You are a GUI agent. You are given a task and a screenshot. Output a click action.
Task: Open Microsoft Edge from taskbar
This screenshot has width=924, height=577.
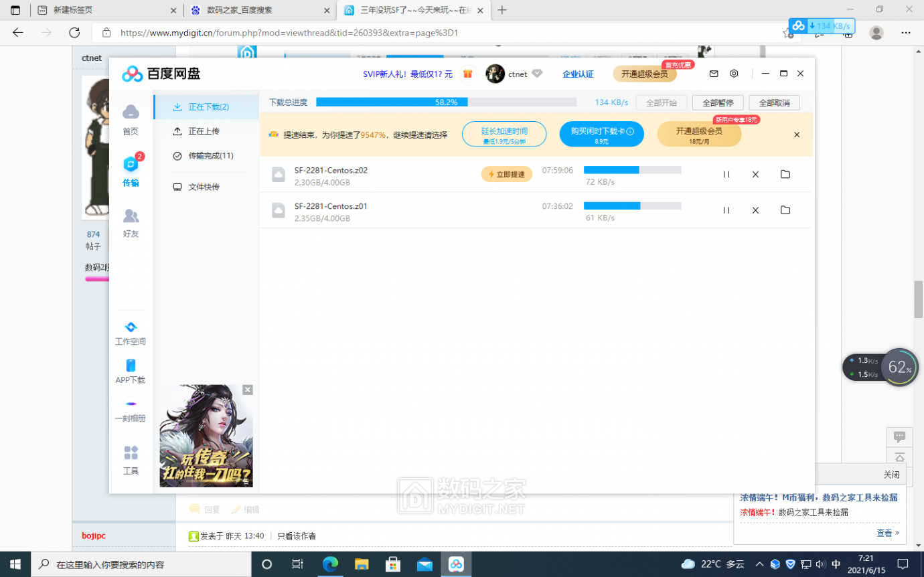click(x=330, y=564)
